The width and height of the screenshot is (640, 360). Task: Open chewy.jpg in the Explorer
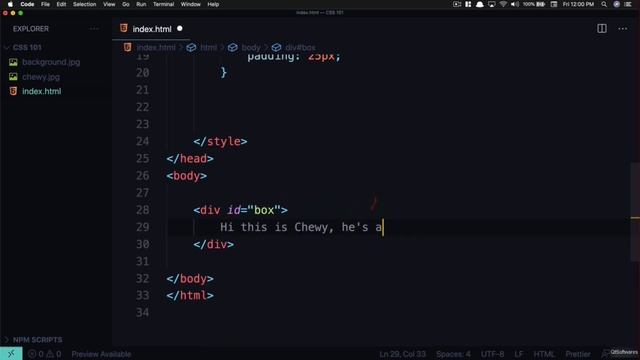pyautogui.click(x=41, y=77)
